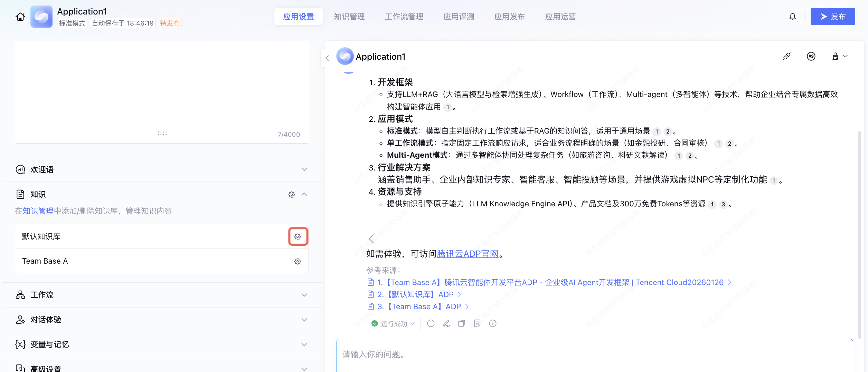The width and height of the screenshot is (868, 372).
Task: Collapse the 知识 section
Action: pyautogui.click(x=304, y=195)
